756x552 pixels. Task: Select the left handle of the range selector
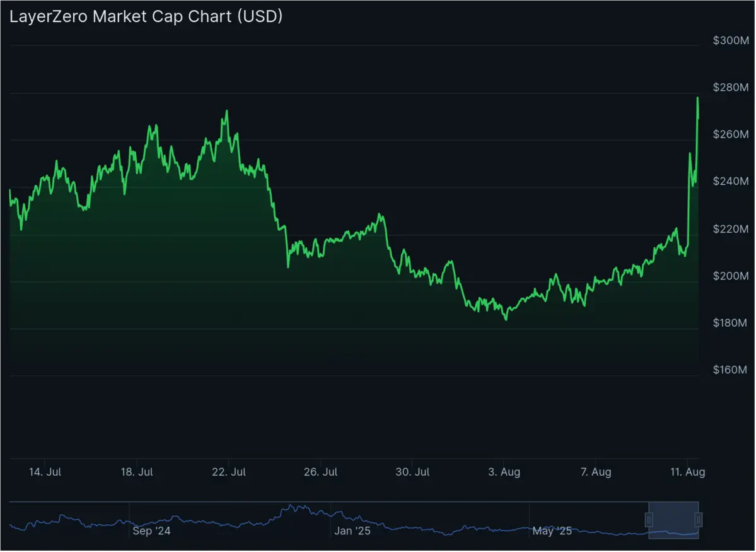click(x=650, y=520)
